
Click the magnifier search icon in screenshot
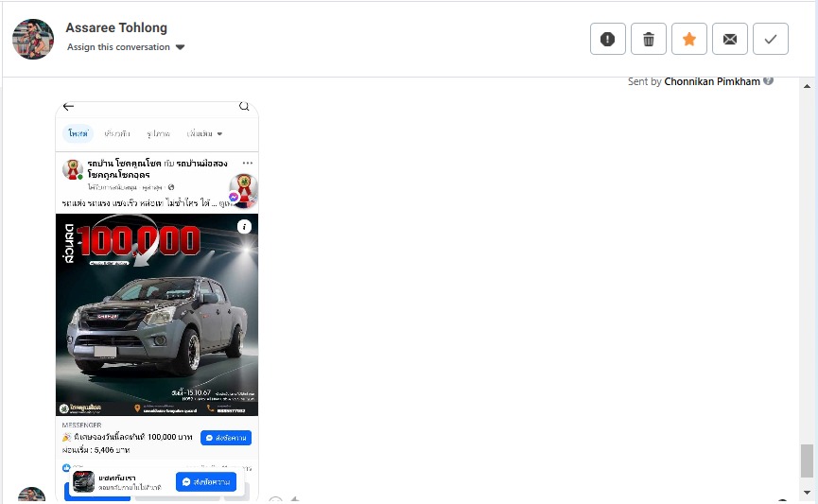tap(244, 106)
